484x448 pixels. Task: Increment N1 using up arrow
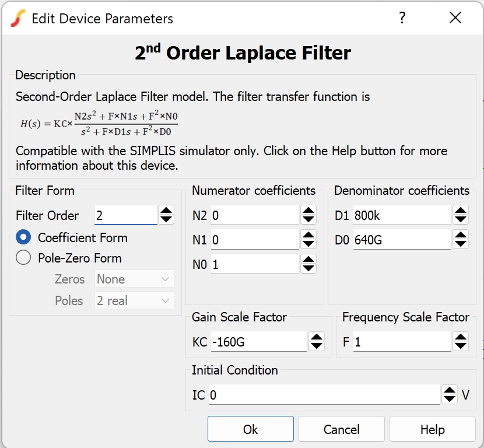[308, 235]
